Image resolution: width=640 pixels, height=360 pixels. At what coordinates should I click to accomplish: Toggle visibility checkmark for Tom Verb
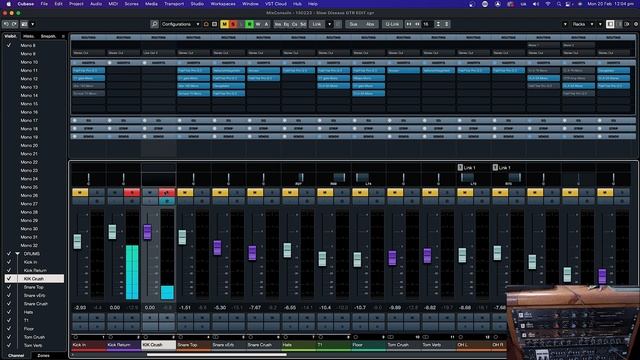click(x=9, y=345)
